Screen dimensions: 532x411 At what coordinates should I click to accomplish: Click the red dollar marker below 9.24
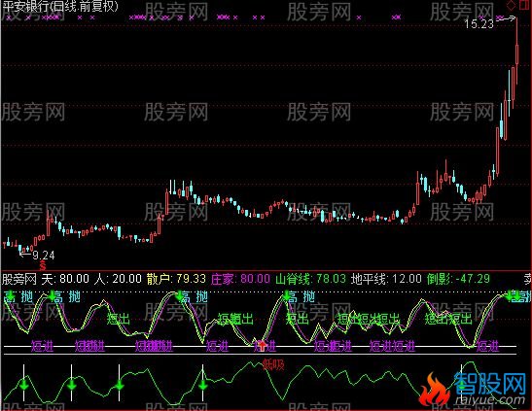43,265
